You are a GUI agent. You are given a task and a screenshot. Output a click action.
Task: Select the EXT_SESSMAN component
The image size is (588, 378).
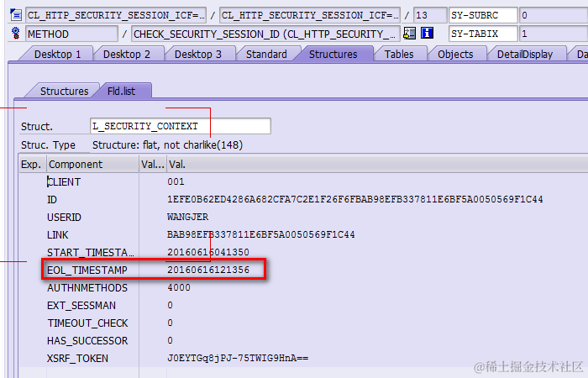tap(81, 305)
